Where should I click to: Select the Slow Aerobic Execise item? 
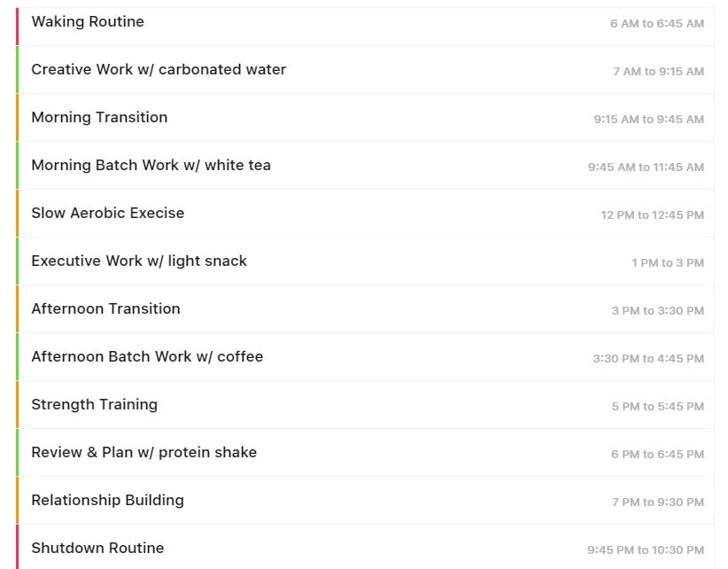pyautogui.click(x=366, y=214)
